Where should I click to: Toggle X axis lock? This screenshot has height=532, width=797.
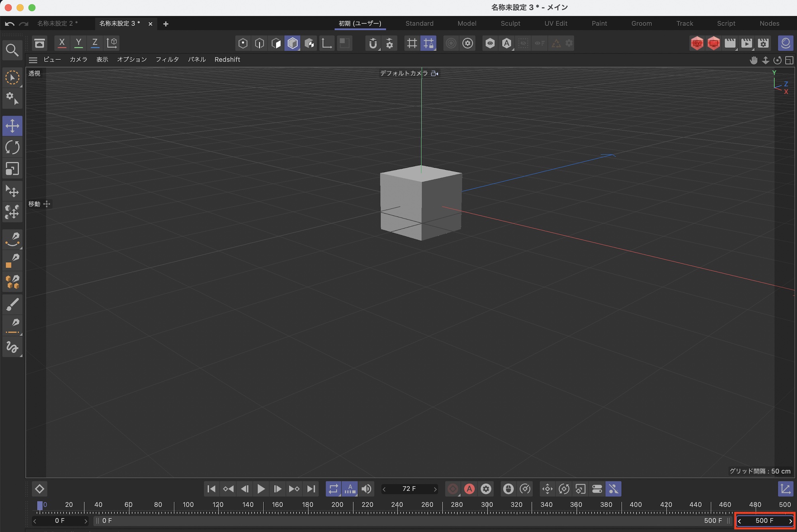tap(62, 43)
